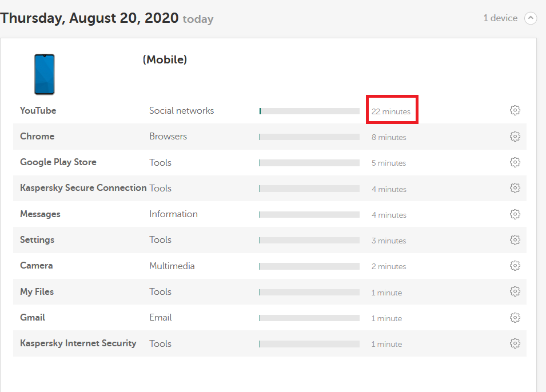546x392 pixels.
Task: Click the Gmail row gear icon
Action: (515, 318)
